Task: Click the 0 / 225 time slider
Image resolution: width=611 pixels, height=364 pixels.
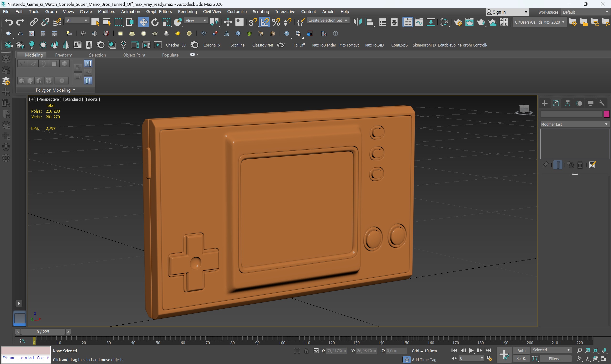Action: coord(43,332)
